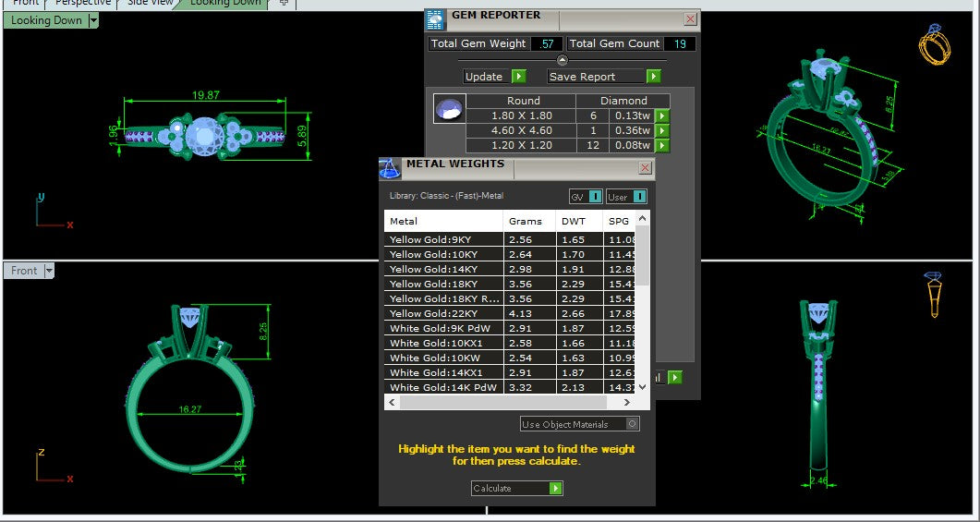
Task: Click the Gem Reporter panel icon
Action: click(436, 20)
